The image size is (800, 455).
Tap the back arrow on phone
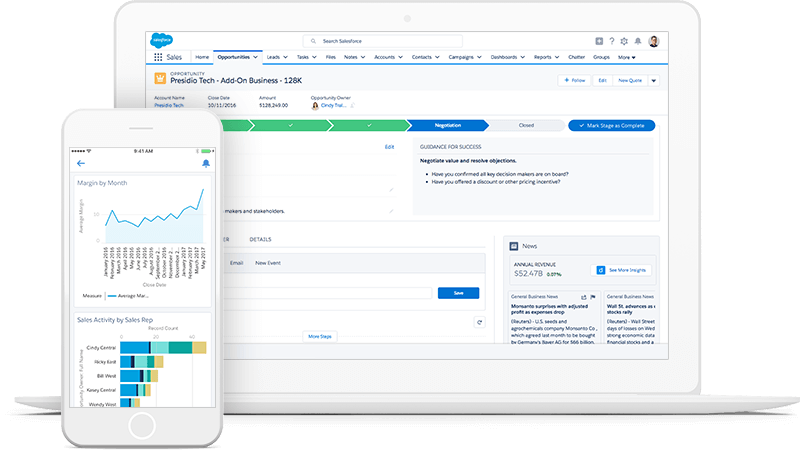(x=81, y=163)
